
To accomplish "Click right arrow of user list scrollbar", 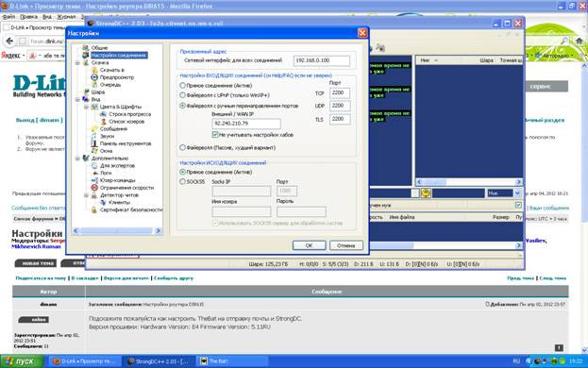I will pyautogui.click(x=519, y=182).
